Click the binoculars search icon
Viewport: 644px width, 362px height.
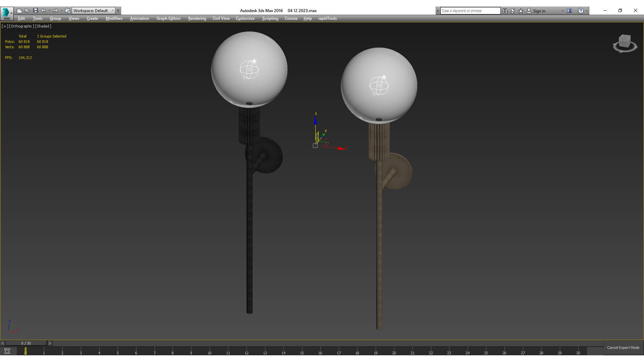tap(505, 11)
